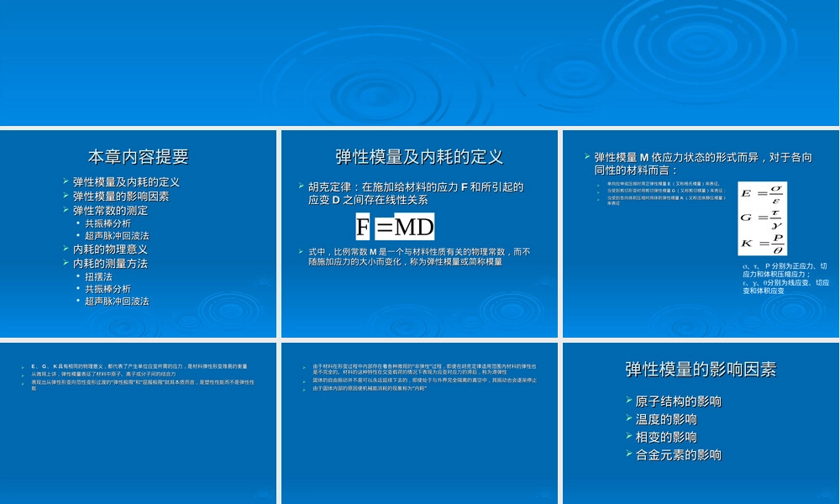
Task: Click the sub-bullet 扭摆法
Action: point(98,277)
